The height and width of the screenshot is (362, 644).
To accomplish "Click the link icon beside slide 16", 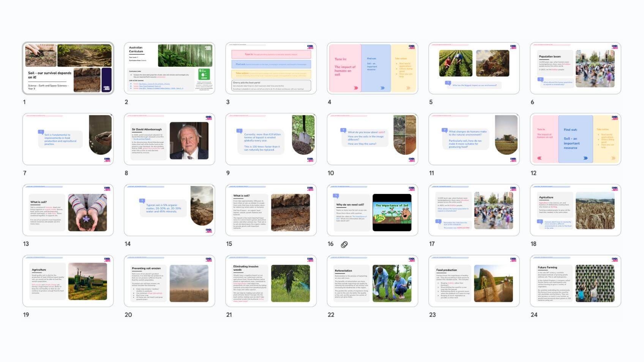I will 344,244.
